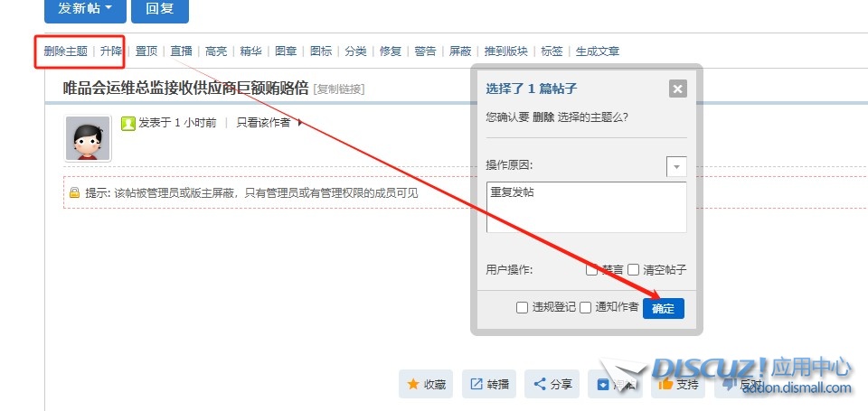Click 生成文章 to generate article
Image resolution: width=868 pixels, height=411 pixels.
[x=598, y=51]
